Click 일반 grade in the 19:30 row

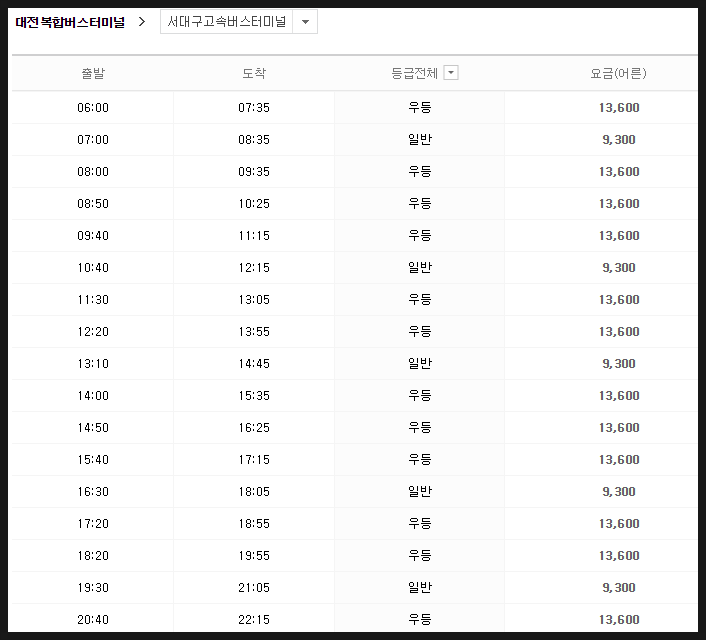[x=420, y=587]
